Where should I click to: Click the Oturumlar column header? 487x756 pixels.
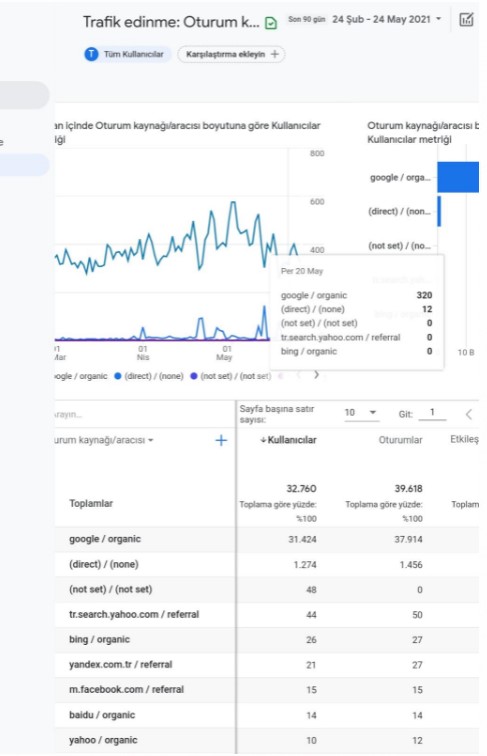[400, 440]
